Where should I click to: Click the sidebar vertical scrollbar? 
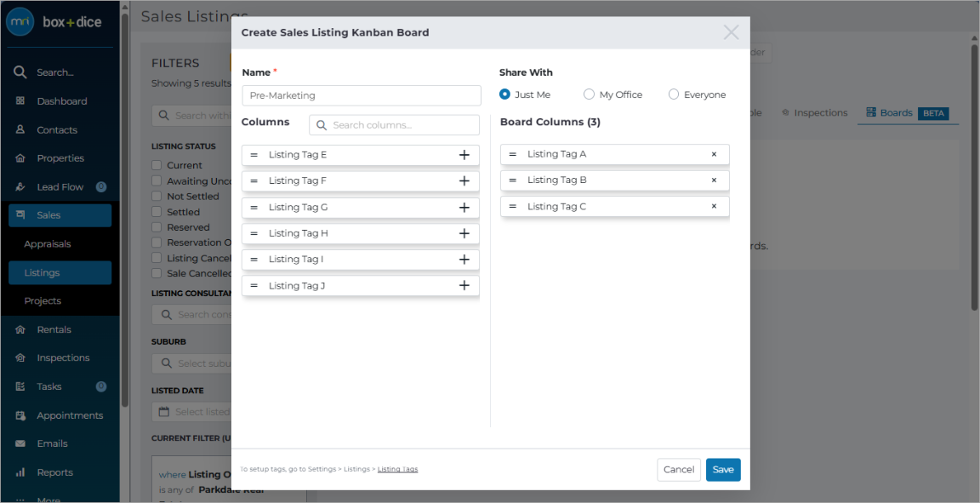pos(125,209)
